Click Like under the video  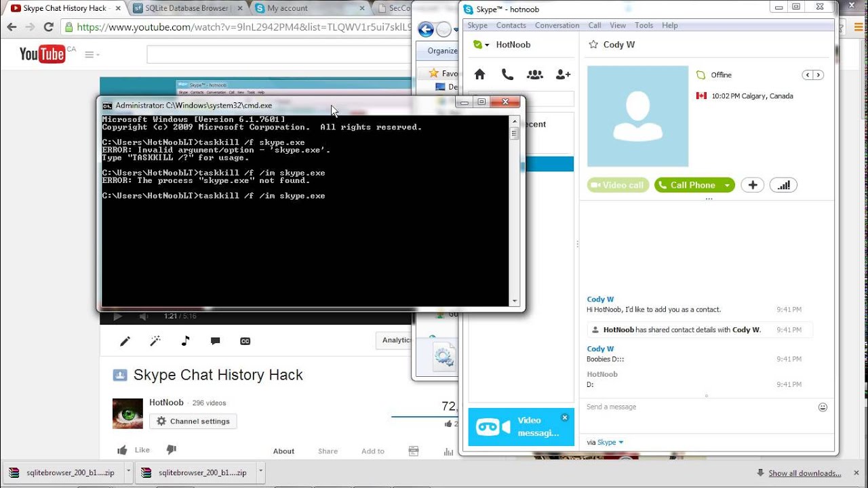click(x=134, y=450)
